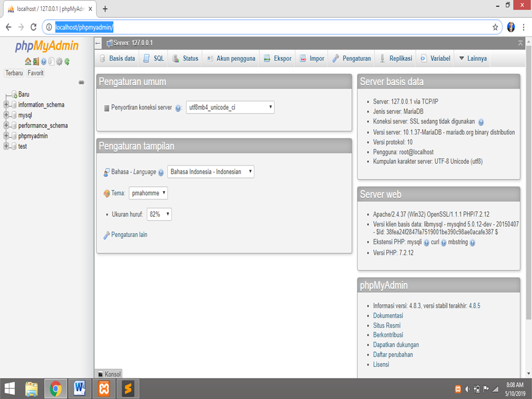Switch to the Ekspor tab

tap(277, 58)
